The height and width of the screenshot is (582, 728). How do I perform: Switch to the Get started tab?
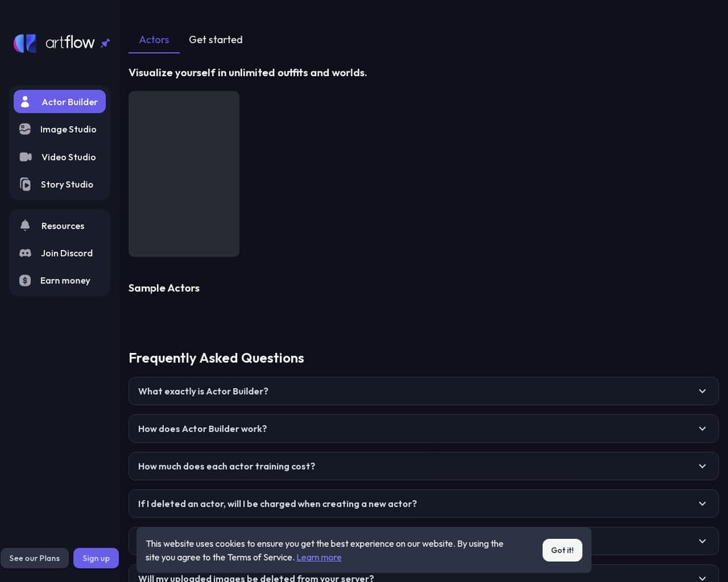(x=216, y=40)
